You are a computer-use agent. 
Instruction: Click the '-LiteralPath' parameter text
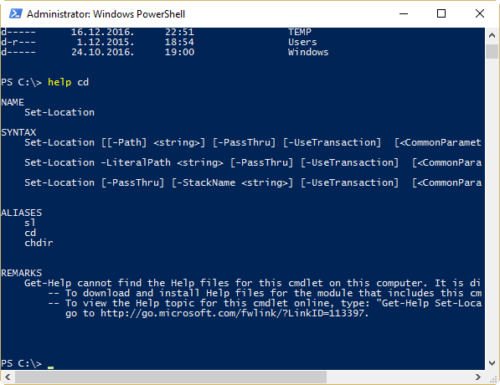[x=136, y=163]
